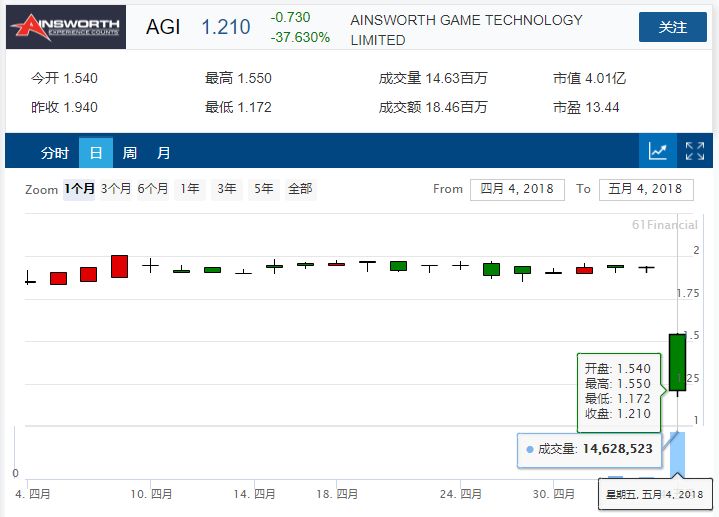Click 开盘: 1.540 in chart tooltip
This screenshot has height=517, width=719.
[x=618, y=368]
